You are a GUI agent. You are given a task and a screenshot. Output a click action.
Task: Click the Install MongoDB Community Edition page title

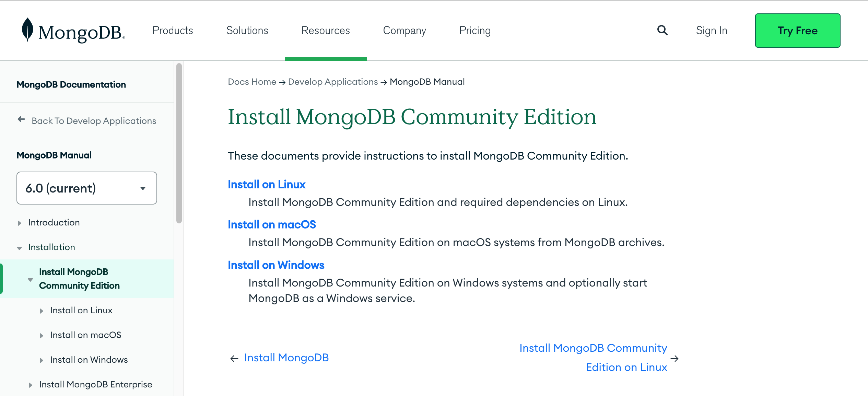coord(412,117)
